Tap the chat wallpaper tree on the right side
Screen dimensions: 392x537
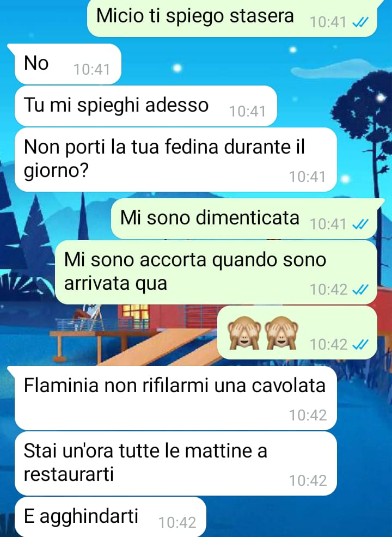(369, 113)
